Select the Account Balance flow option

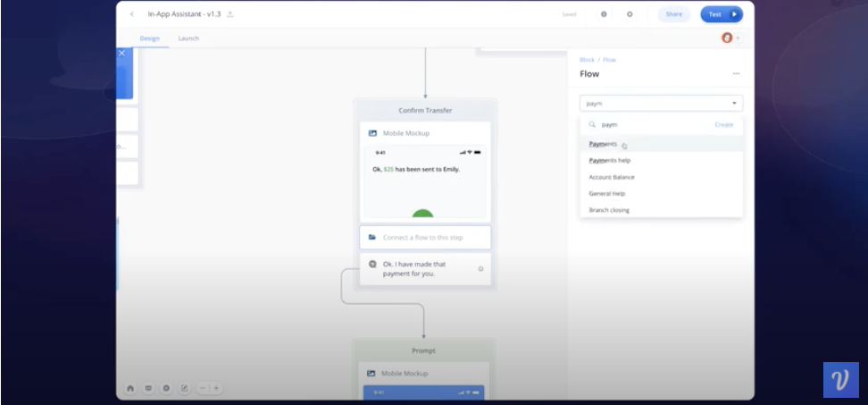coord(661,177)
